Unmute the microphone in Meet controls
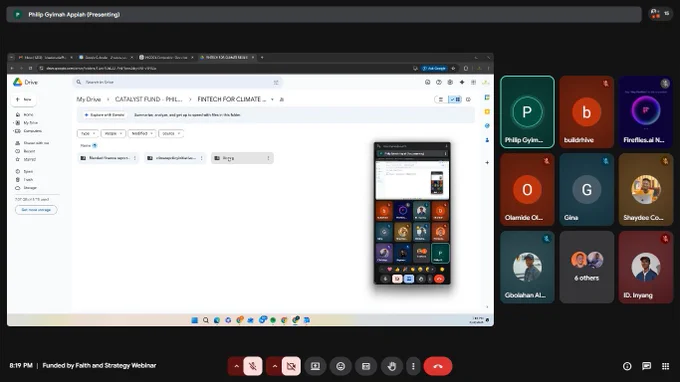Viewport: 680px width, 382px height. point(253,366)
